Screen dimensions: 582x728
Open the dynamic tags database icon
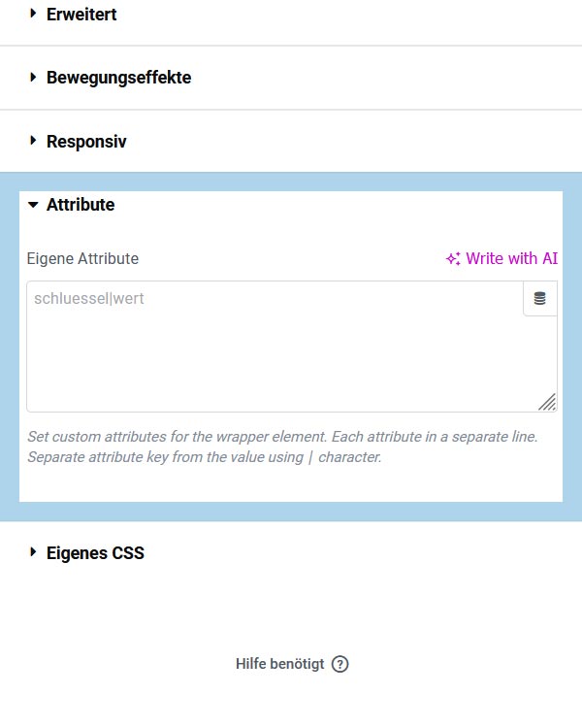coord(539,299)
